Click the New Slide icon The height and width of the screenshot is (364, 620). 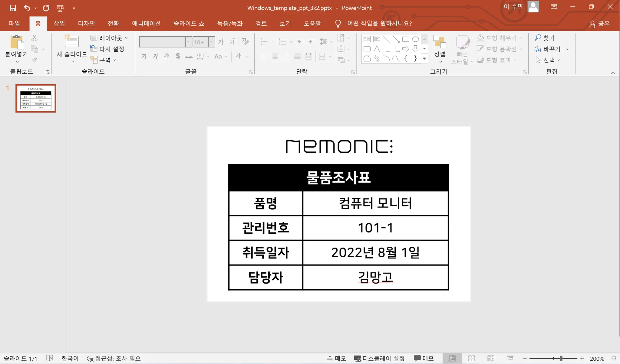point(71,42)
